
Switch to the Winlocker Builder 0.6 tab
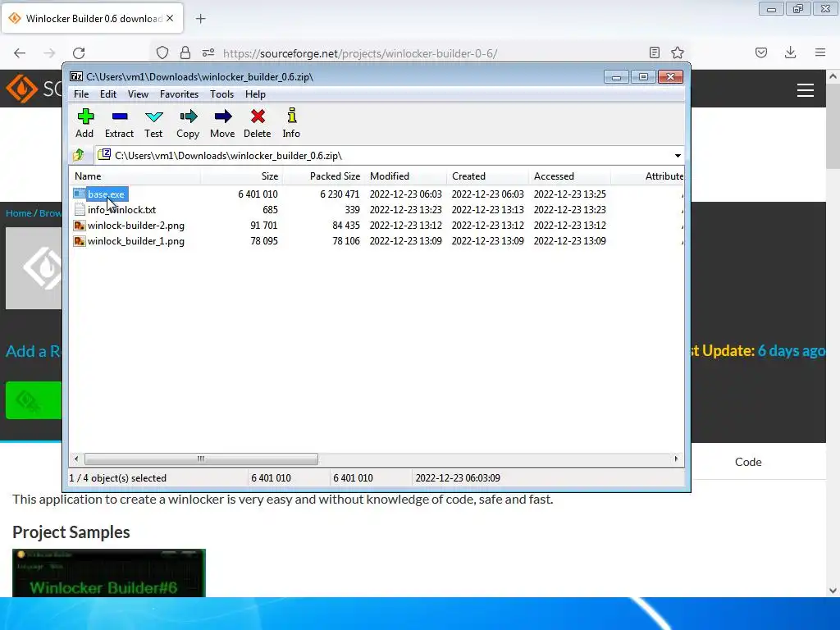coord(93,19)
